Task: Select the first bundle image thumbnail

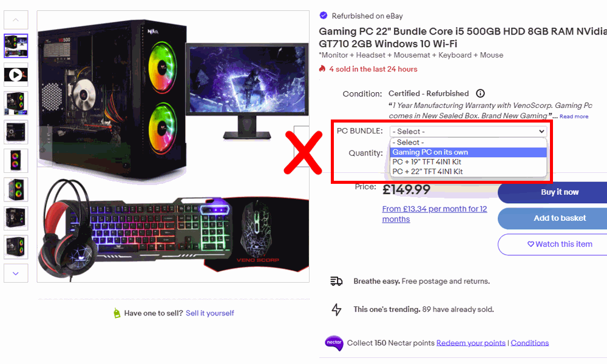Action: 16,45
